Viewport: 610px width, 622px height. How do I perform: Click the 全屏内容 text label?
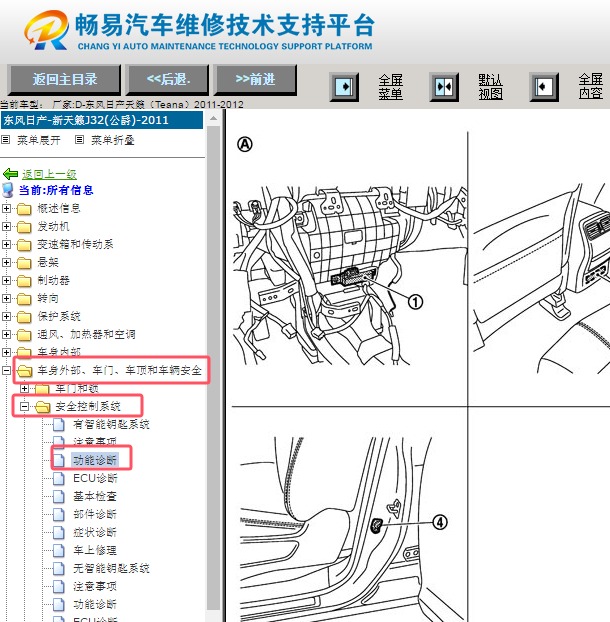tap(591, 86)
